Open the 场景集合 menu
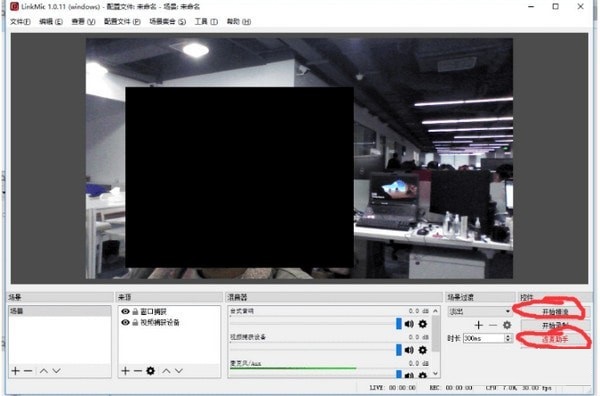The width and height of the screenshot is (600, 396). point(168,22)
